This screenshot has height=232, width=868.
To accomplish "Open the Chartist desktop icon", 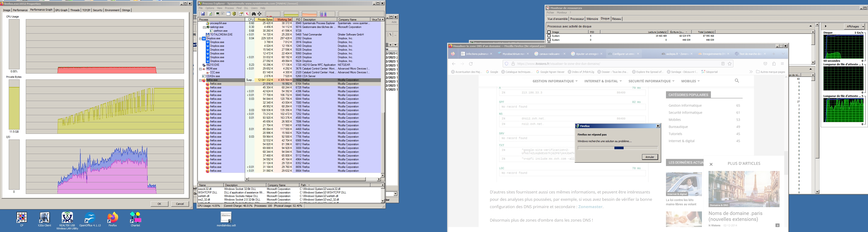I will 135,219.
